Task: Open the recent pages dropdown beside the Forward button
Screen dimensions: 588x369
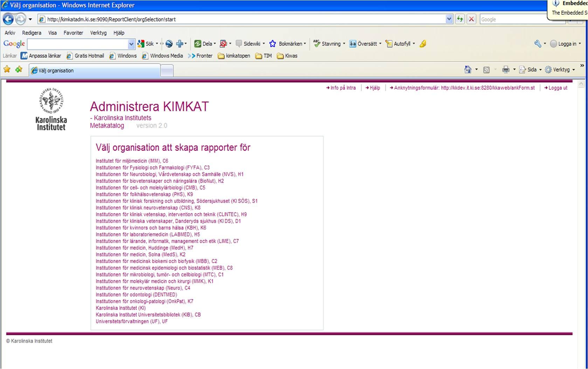Action: point(30,19)
